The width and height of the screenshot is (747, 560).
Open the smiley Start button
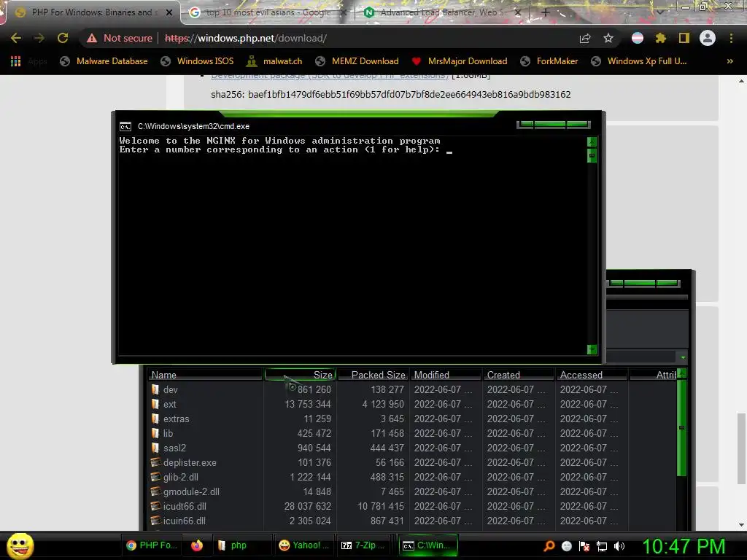click(20, 545)
